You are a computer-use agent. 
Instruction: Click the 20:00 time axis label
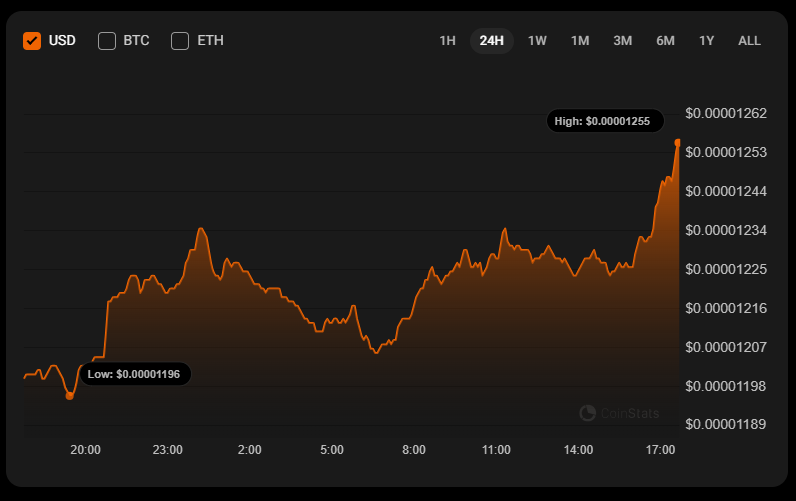(85, 450)
